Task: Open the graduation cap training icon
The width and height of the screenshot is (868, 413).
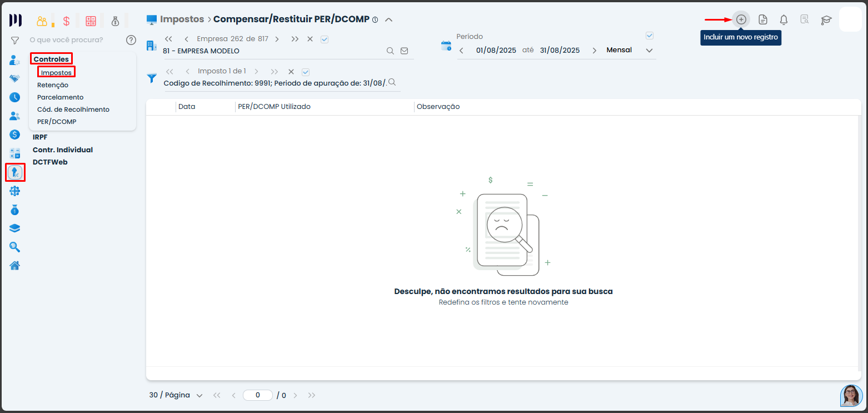Action: pos(826,20)
